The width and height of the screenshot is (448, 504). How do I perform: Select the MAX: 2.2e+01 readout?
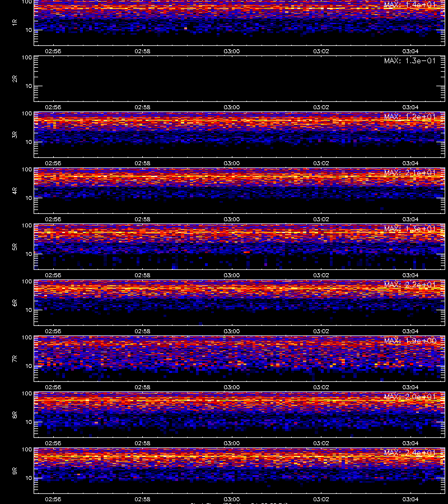tap(410, 284)
